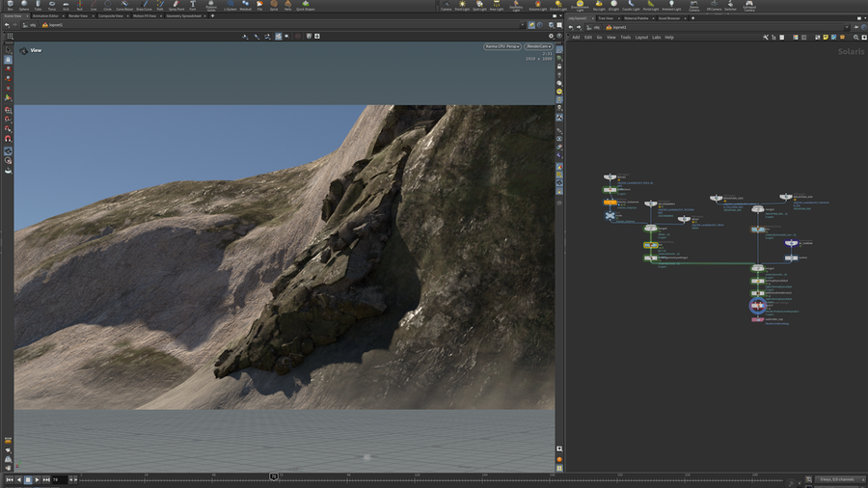
Task: Add an Area Light from shelf
Action: pos(496,6)
